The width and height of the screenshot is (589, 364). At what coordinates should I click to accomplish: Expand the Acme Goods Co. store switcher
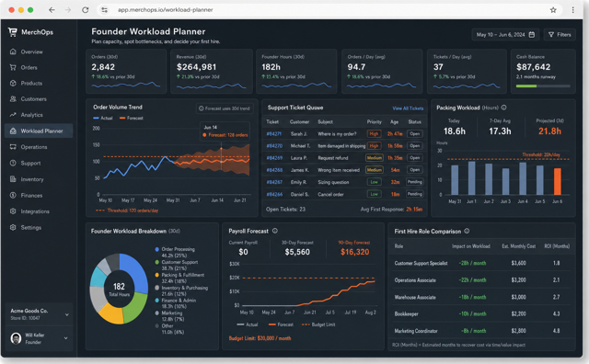point(67,314)
